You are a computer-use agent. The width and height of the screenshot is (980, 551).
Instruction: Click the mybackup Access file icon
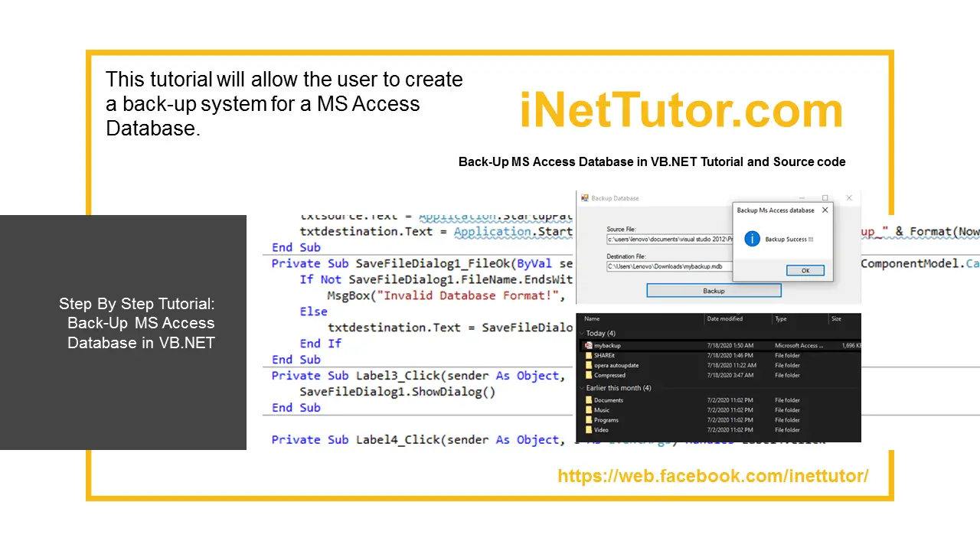point(588,346)
